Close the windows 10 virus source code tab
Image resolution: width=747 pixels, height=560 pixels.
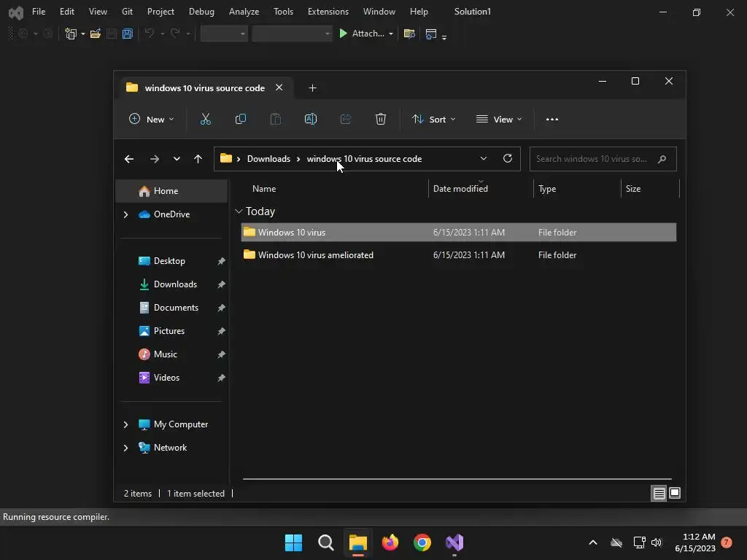point(279,87)
